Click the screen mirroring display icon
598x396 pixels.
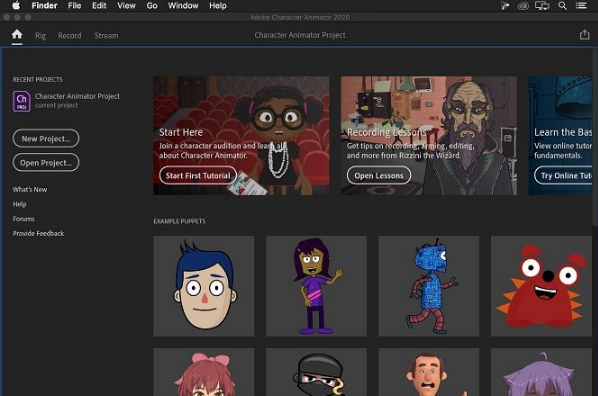tap(542, 6)
